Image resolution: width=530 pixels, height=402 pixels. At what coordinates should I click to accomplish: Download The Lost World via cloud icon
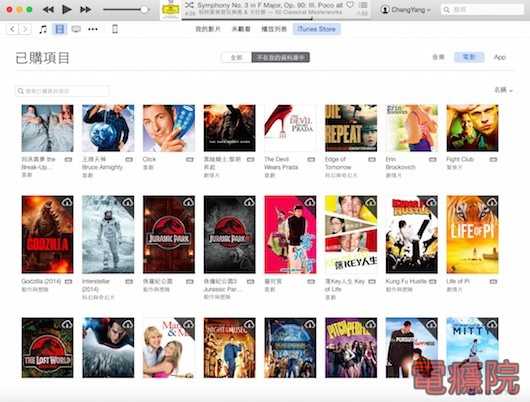tap(68, 324)
